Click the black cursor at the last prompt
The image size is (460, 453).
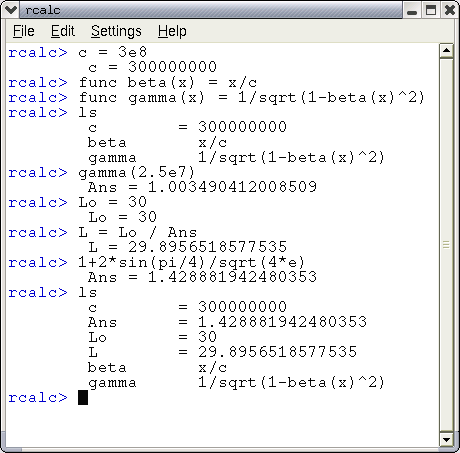(x=83, y=397)
